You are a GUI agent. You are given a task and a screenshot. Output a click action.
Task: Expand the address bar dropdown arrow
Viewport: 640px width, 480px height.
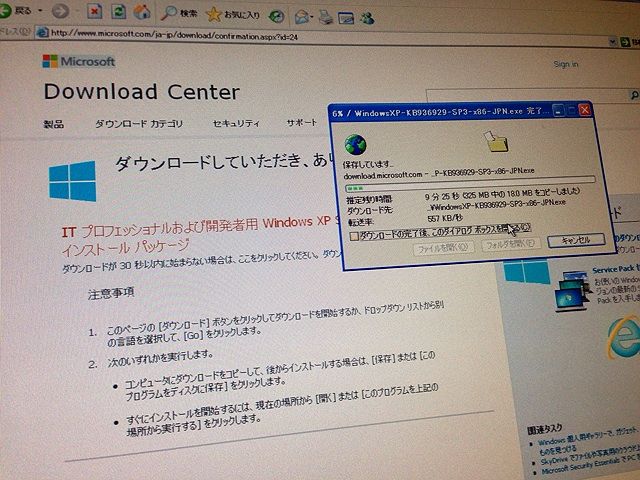[x=612, y=42]
